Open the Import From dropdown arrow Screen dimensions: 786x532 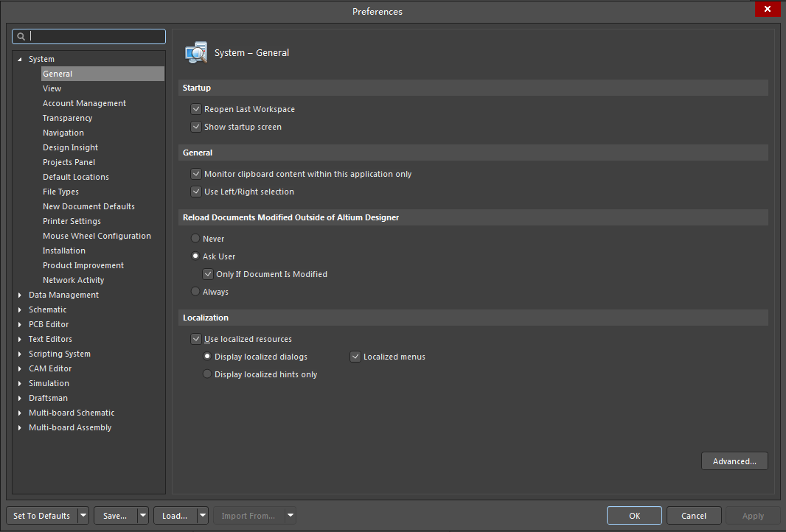[x=291, y=516]
